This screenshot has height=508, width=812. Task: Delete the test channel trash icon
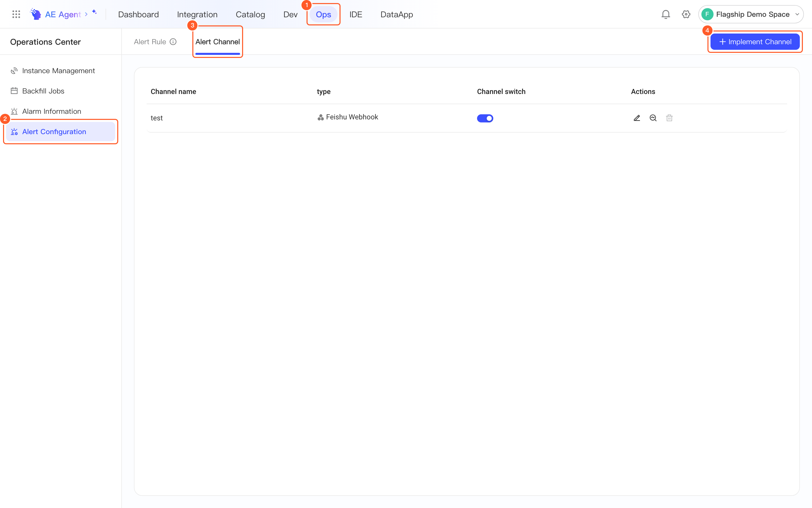(x=669, y=118)
